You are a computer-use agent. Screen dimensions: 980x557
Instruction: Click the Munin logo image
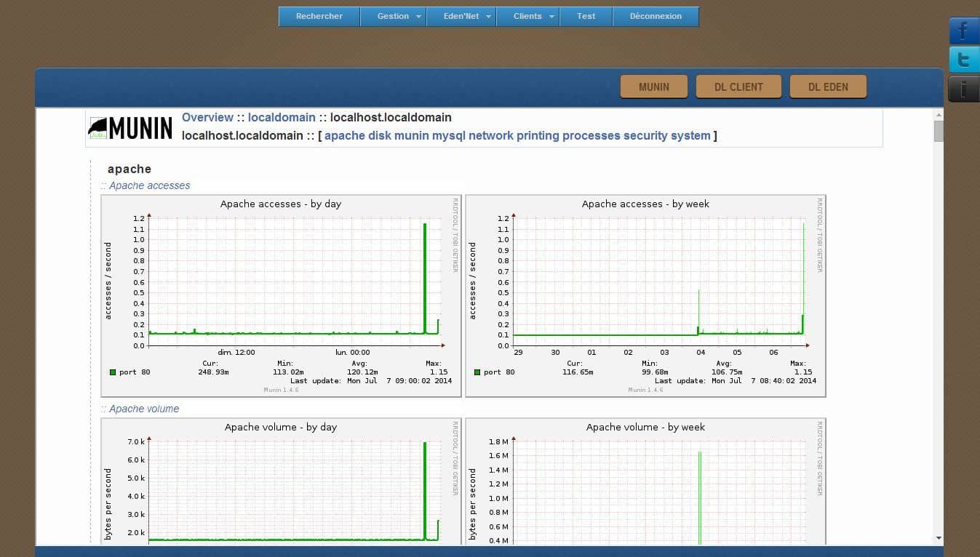[x=130, y=128]
